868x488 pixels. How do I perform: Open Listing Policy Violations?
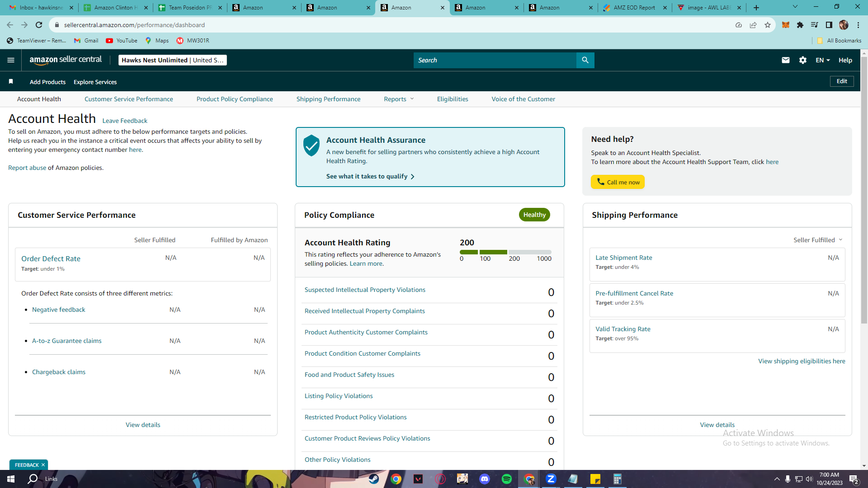click(x=339, y=396)
